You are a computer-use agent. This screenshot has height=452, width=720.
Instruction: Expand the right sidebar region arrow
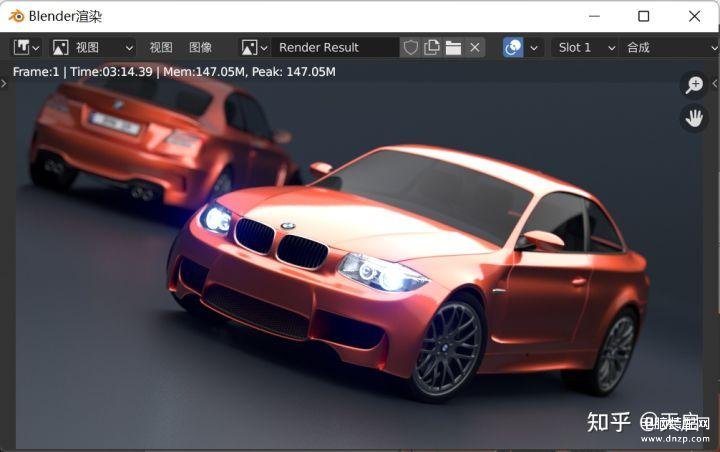(714, 84)
